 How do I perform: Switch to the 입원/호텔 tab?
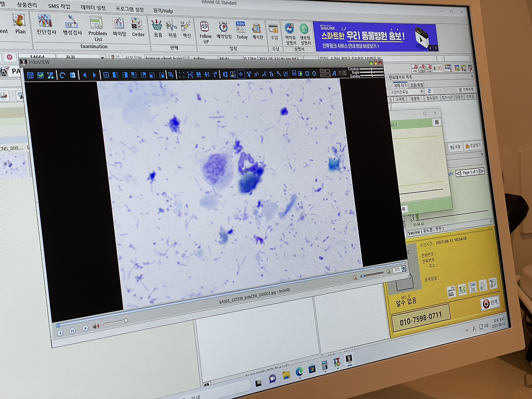click(x=416, y=85)
